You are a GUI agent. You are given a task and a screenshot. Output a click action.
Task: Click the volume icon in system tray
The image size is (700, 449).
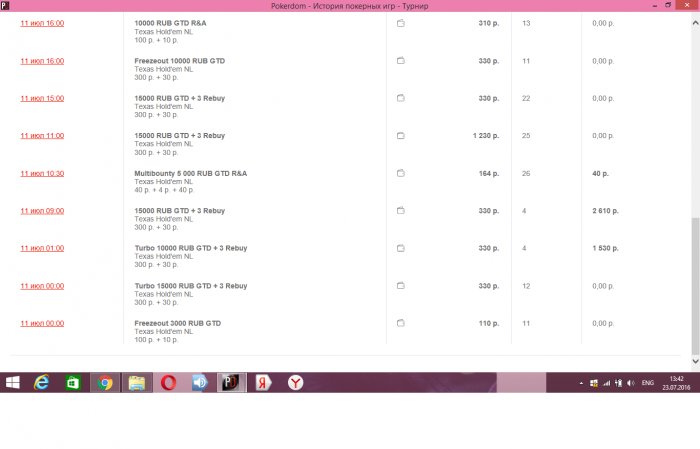point(631,383)
